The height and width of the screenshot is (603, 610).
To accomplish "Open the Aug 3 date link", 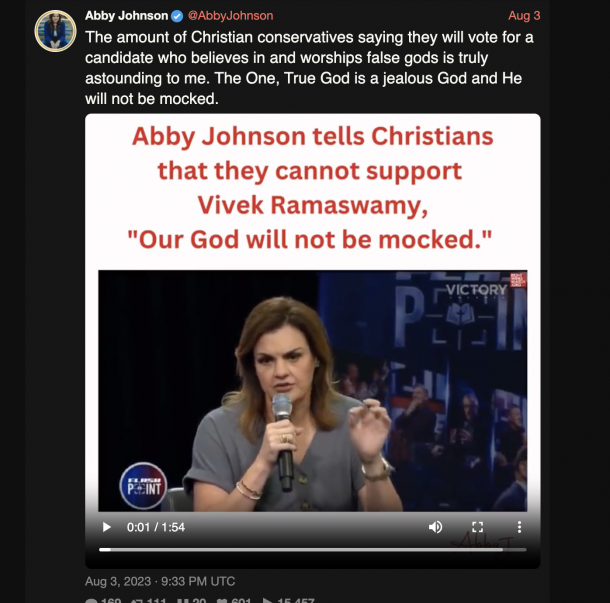I will [x=524, y=16].
